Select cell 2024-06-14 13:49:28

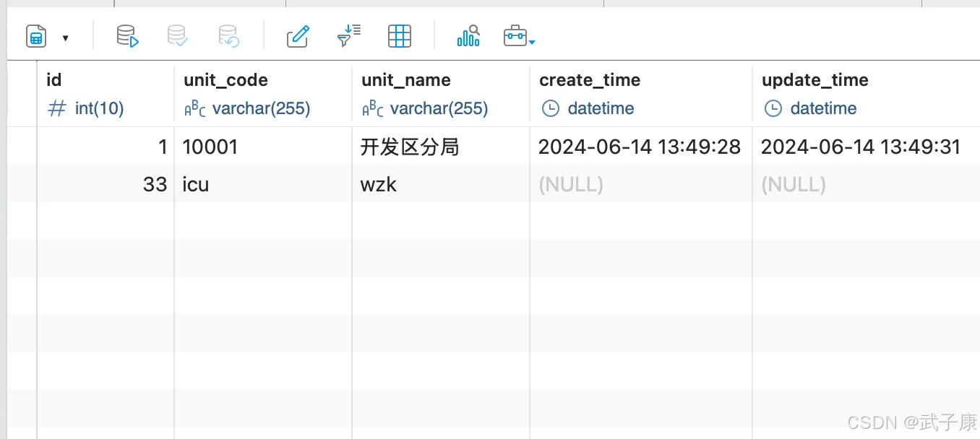[641, 147]
